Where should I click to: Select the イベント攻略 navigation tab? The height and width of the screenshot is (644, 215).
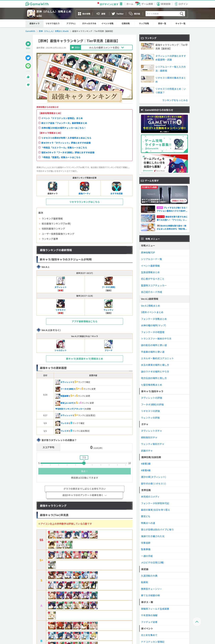pos(107,24)
